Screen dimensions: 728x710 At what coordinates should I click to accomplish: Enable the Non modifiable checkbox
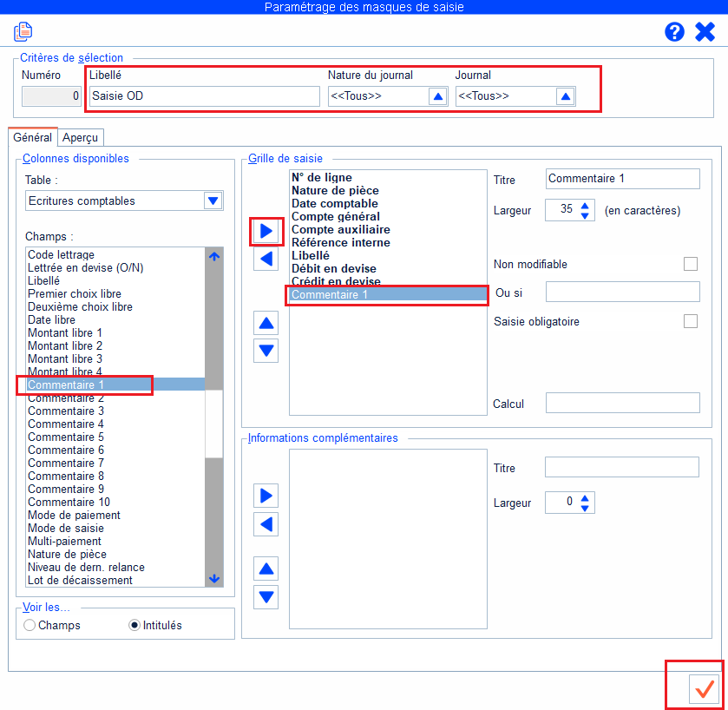coord(691,264)
